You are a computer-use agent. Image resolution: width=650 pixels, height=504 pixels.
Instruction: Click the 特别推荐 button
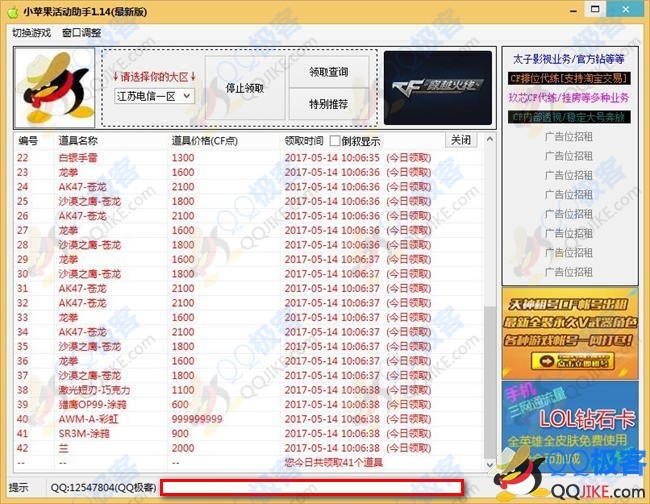coord(328,104)
